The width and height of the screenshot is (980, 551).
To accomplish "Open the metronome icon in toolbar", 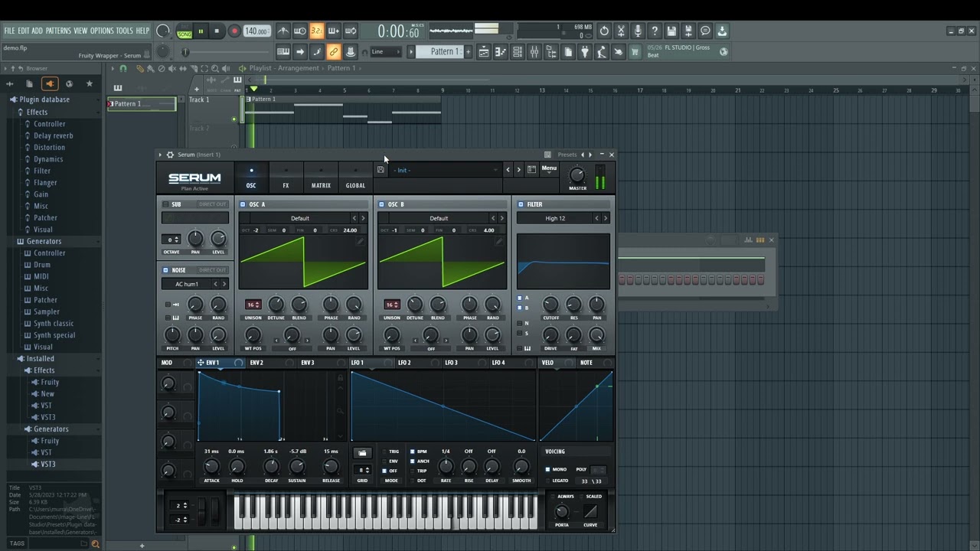I will coord(283,31).
